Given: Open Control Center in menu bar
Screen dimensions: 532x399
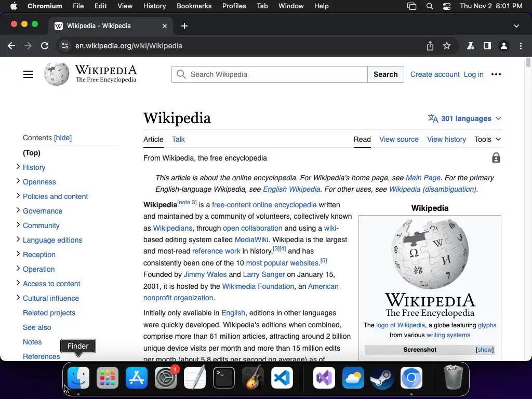Looking at the screenshot, I should pyautogui.click(x=446, y=6).
